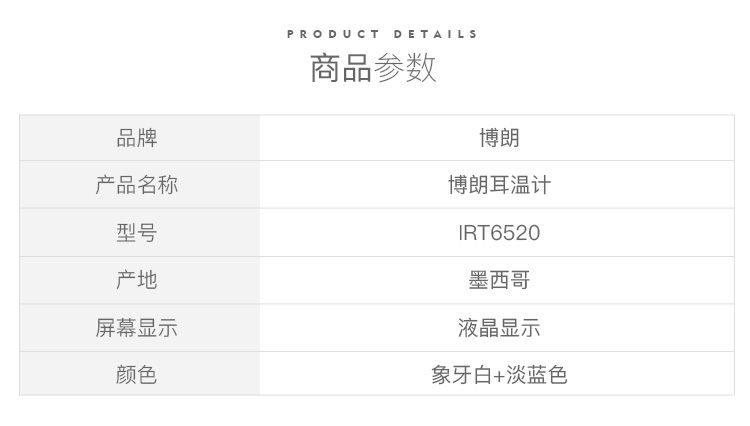This screenshot has width=750, height=426.
Task: Select the 品牌 label cell
Action: tap(137, 138)
